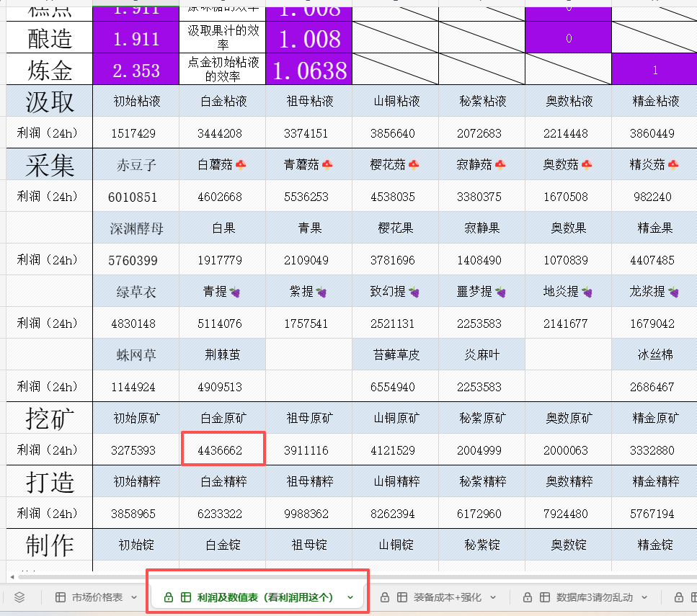Select the purple 炼金 value cell 2.353
Screen dimensions: 697x616
pos(136,70)
